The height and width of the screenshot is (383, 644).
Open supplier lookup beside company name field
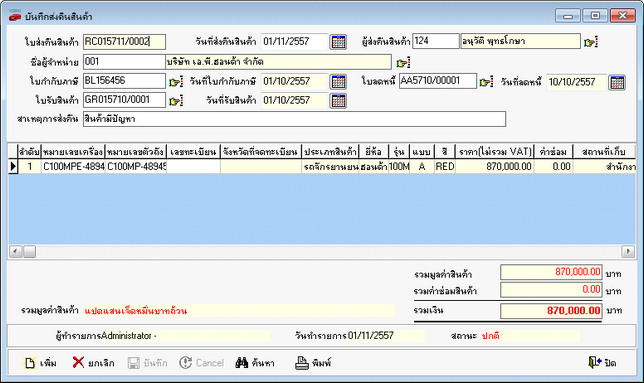[x=403, y=63]
